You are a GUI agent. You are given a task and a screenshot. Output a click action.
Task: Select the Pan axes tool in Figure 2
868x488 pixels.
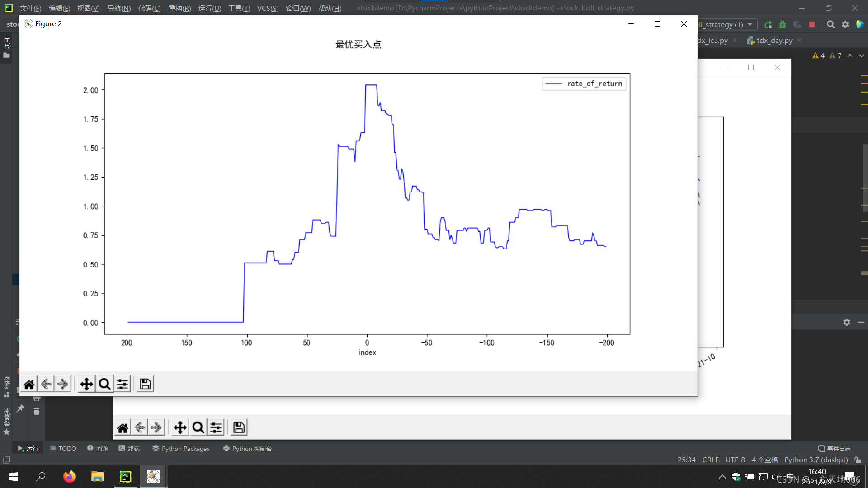pos(86,384)
